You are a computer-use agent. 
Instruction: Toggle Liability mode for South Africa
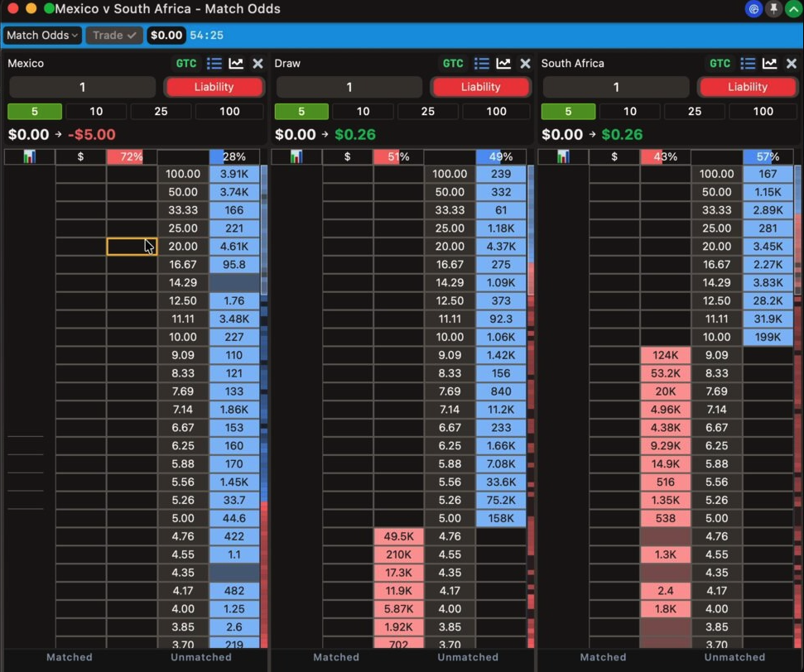click(x=748, y=87)
